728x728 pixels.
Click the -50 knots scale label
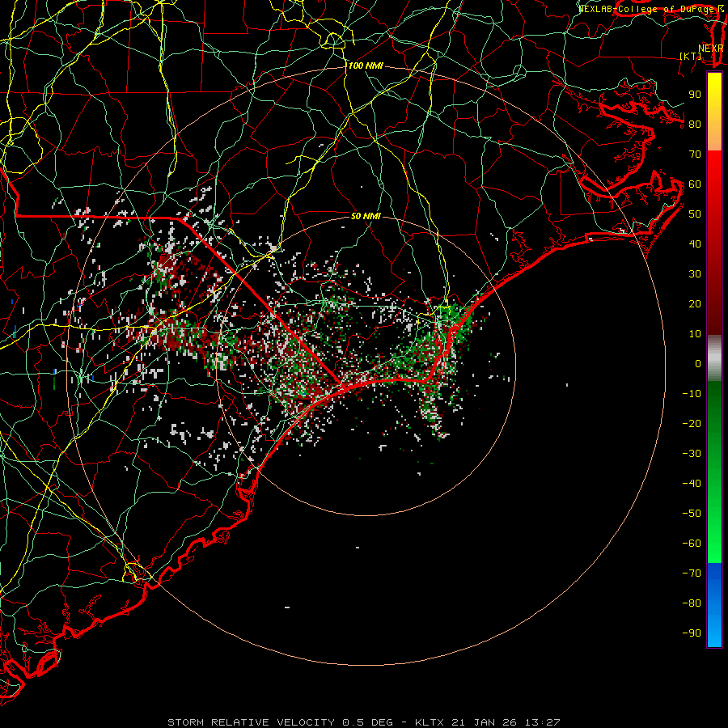[692, 514]
